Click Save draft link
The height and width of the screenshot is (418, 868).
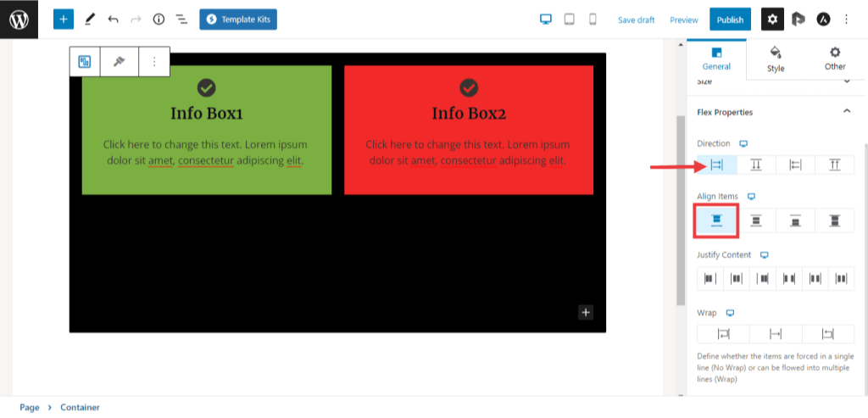pos(637,20)
